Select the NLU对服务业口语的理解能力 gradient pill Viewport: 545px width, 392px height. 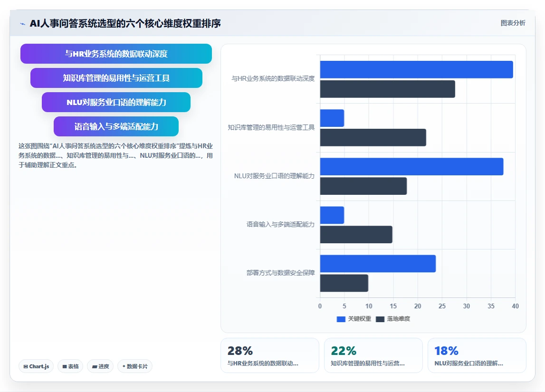[x=116, y=102]
